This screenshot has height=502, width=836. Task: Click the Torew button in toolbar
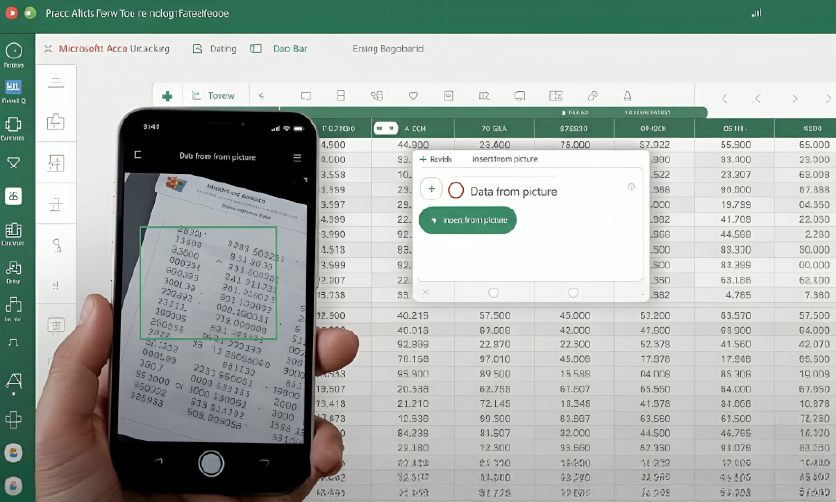click(x=213, y=96)
